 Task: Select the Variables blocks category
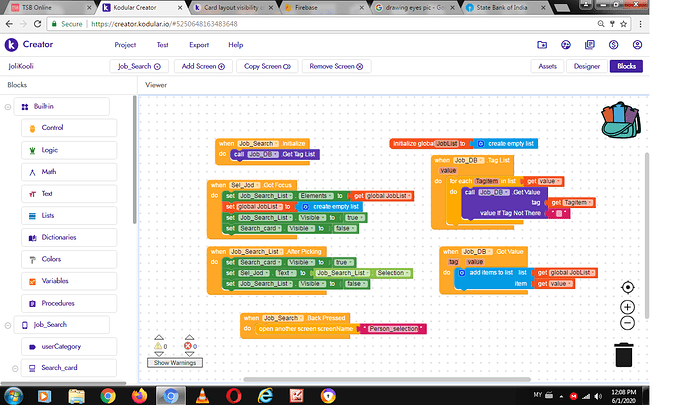(57, 281)
